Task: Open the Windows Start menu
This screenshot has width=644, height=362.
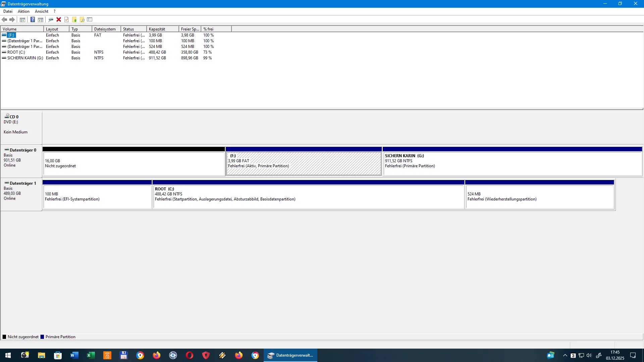Action: click(x=7, y=355)
